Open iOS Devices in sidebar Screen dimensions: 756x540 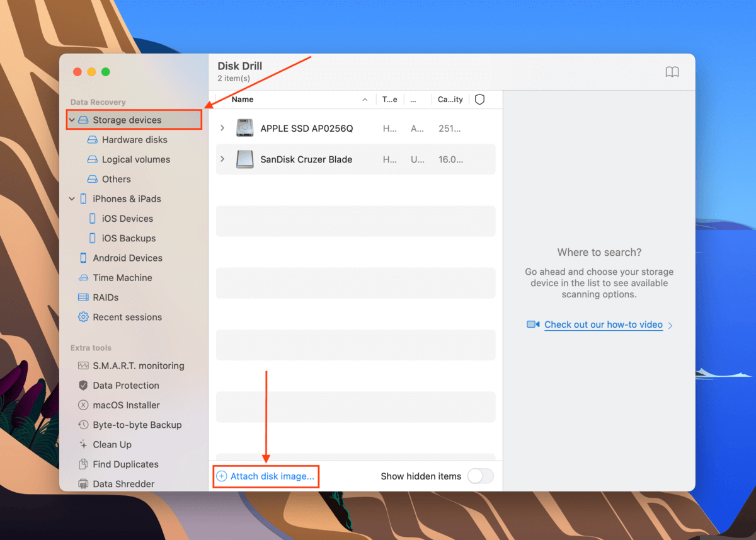[x=127, y=219]
